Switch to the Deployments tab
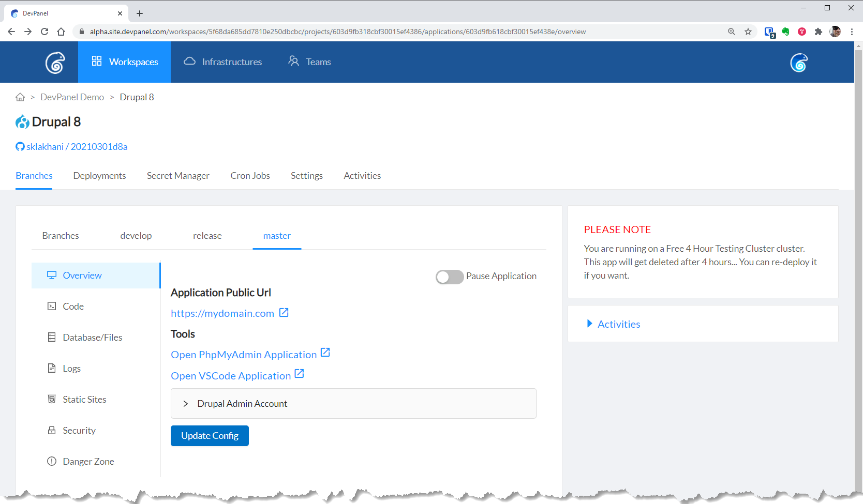This screenshot has width=863, height=504. 99,176
